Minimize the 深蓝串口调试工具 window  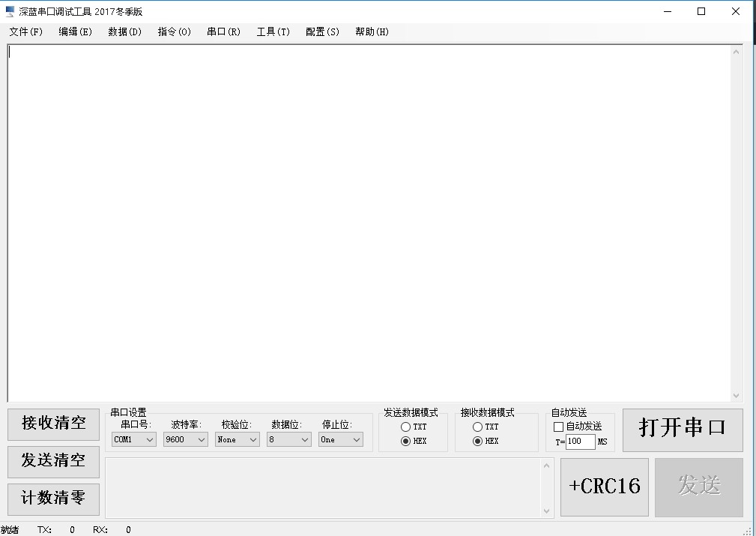[668, 11]
